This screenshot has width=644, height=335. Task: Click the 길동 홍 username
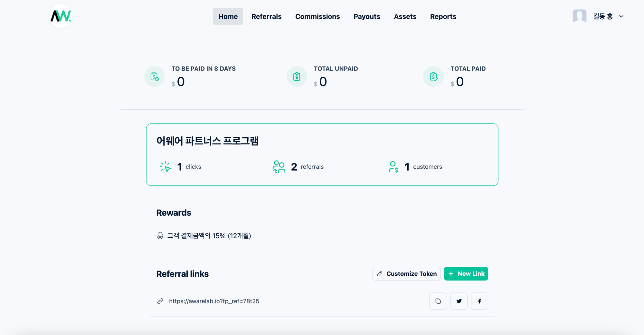(603, 16)
